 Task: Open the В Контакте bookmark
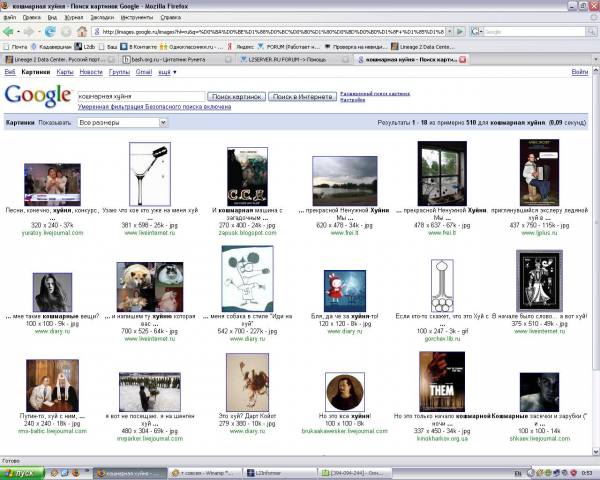tap(139, 47)
